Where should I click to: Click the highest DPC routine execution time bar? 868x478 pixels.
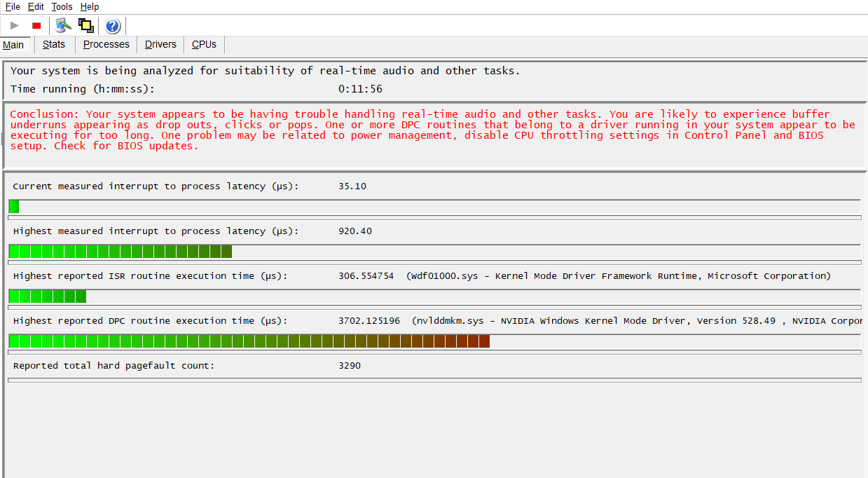(434, 341)
